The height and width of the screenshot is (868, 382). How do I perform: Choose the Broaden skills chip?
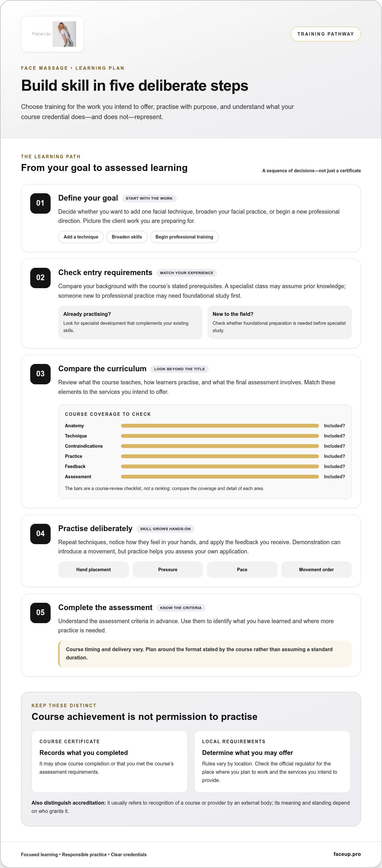127,237
